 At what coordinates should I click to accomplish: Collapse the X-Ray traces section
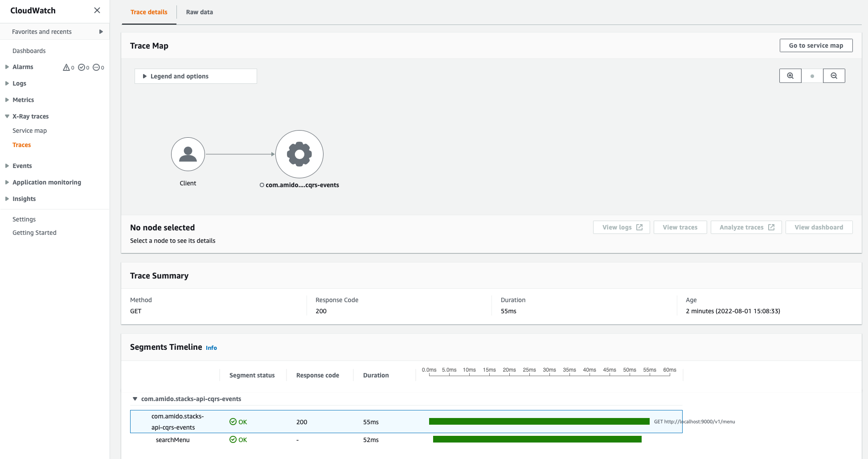tap(7, 116)
